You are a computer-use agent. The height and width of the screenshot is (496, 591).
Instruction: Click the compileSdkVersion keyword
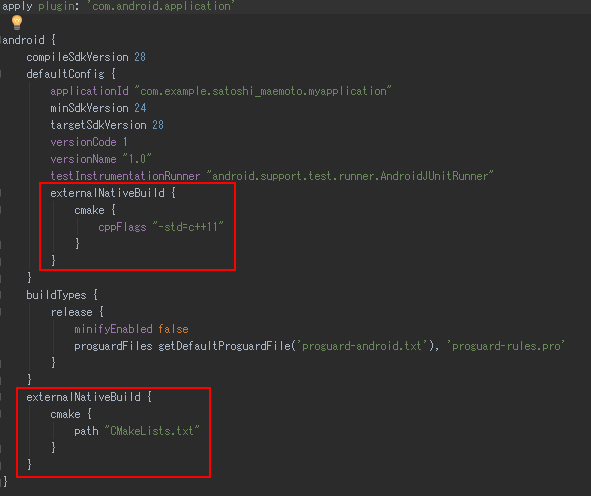coord(77,57)
